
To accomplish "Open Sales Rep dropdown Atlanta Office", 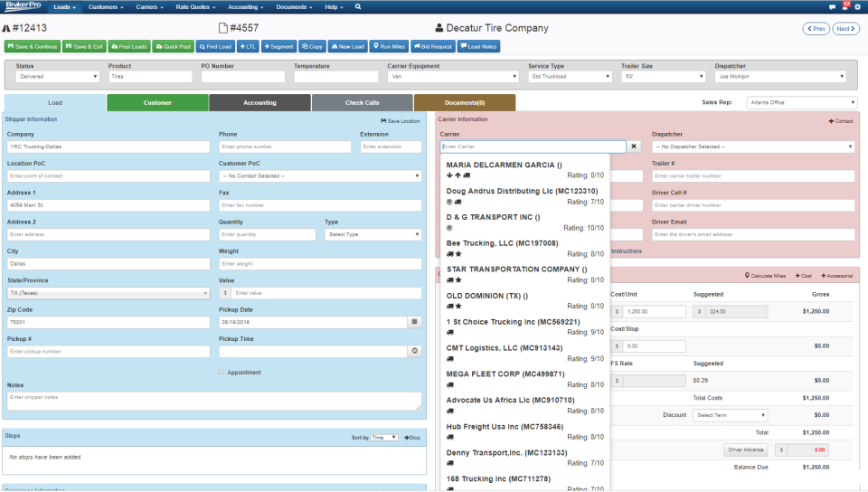I will 802,102.
